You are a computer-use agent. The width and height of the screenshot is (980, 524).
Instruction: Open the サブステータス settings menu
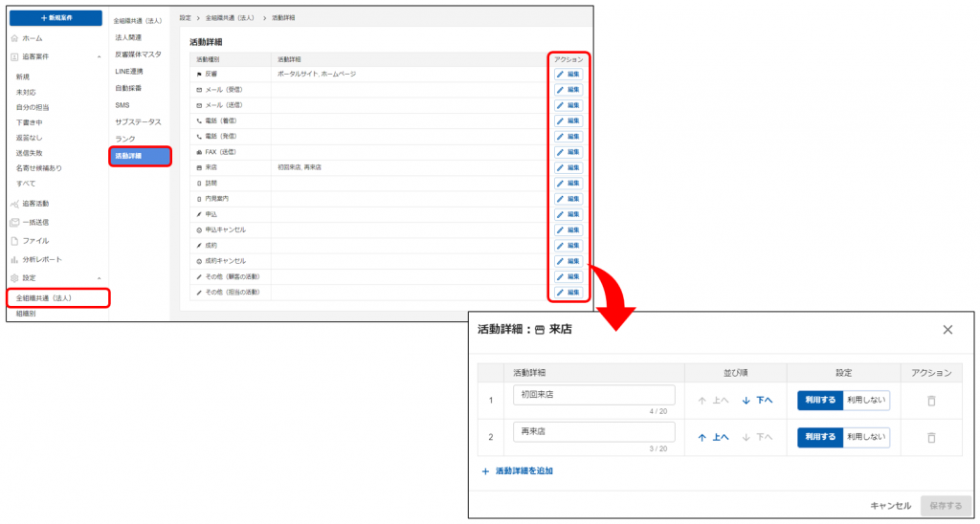pyautogui.click(x=138, y=122)
